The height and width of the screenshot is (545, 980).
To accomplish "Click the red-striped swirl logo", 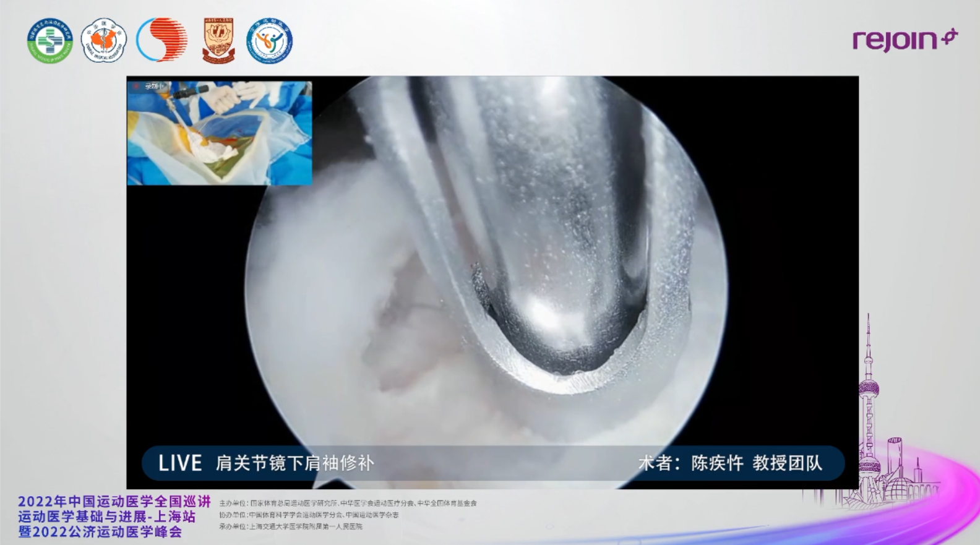I will point(161,40).
